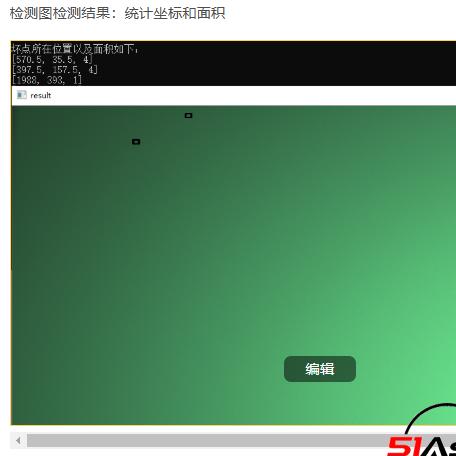
Task: Click the upper detected dead-pixel marker
Action: tap(188, 115)
